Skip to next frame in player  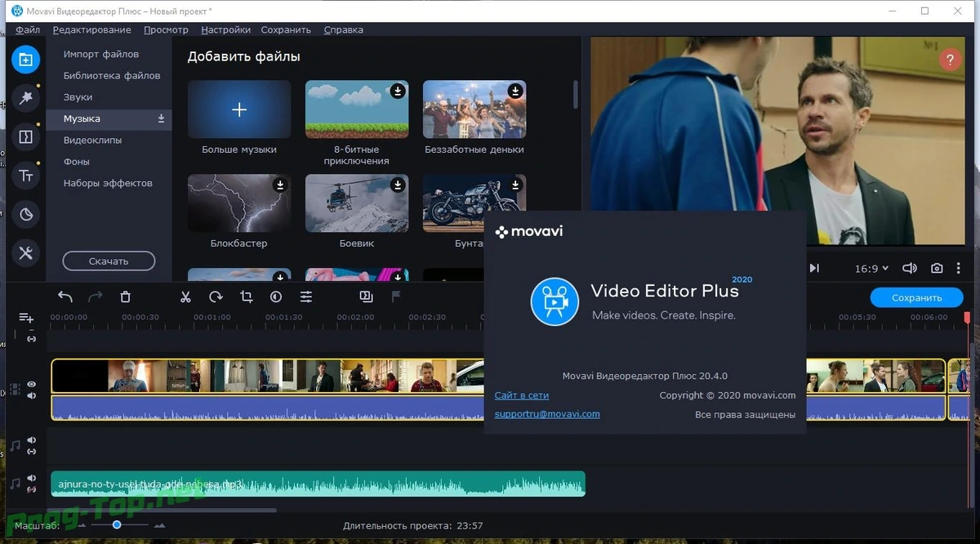(x=814, y=268)
